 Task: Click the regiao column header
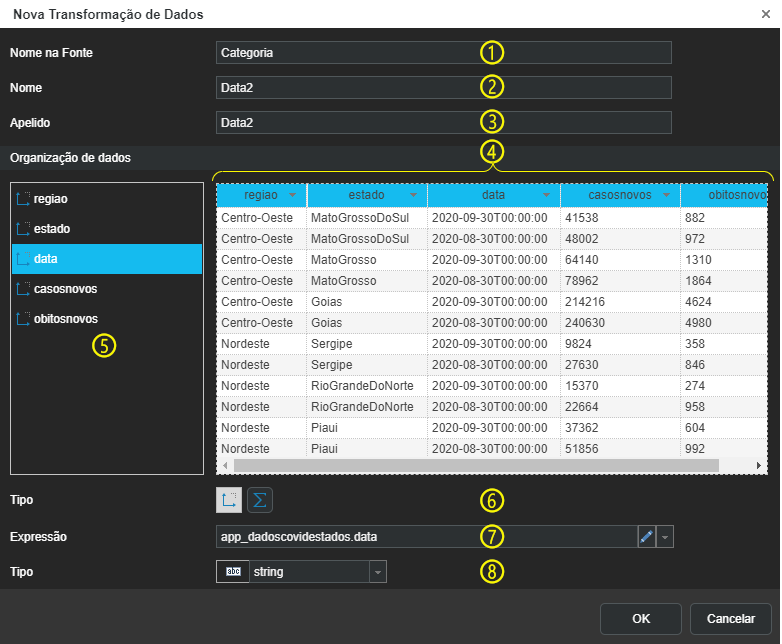(262, 195)
